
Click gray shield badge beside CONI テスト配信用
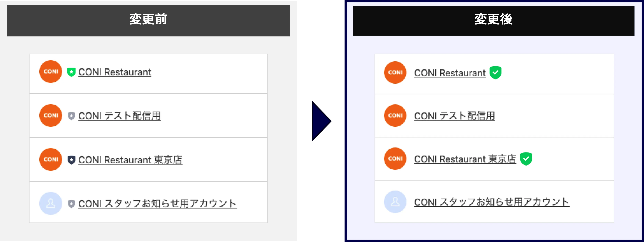point(71,116)
